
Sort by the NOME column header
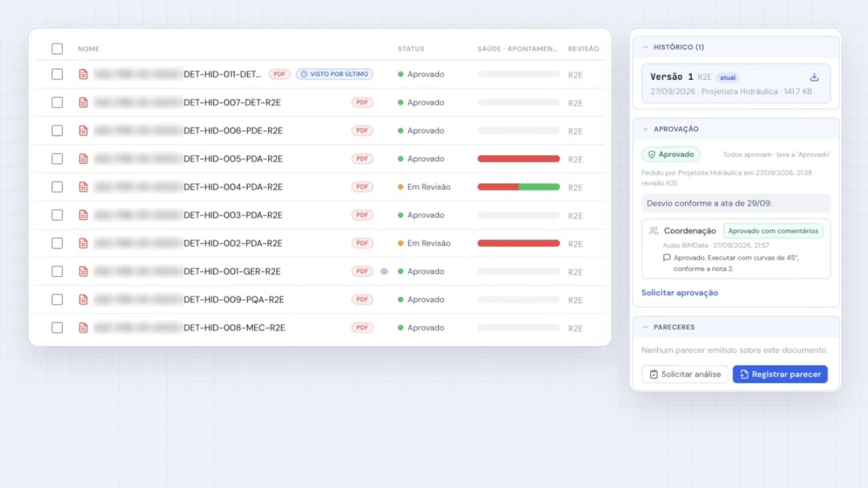tap(88, 49)
